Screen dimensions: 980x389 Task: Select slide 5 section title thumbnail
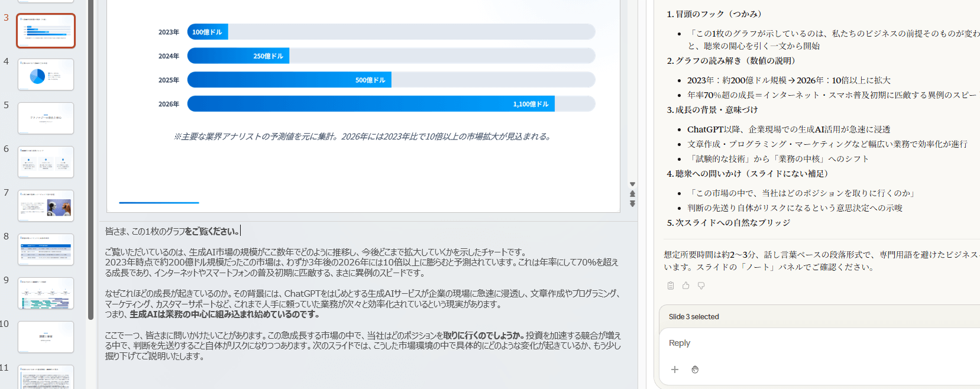(46, 118)
